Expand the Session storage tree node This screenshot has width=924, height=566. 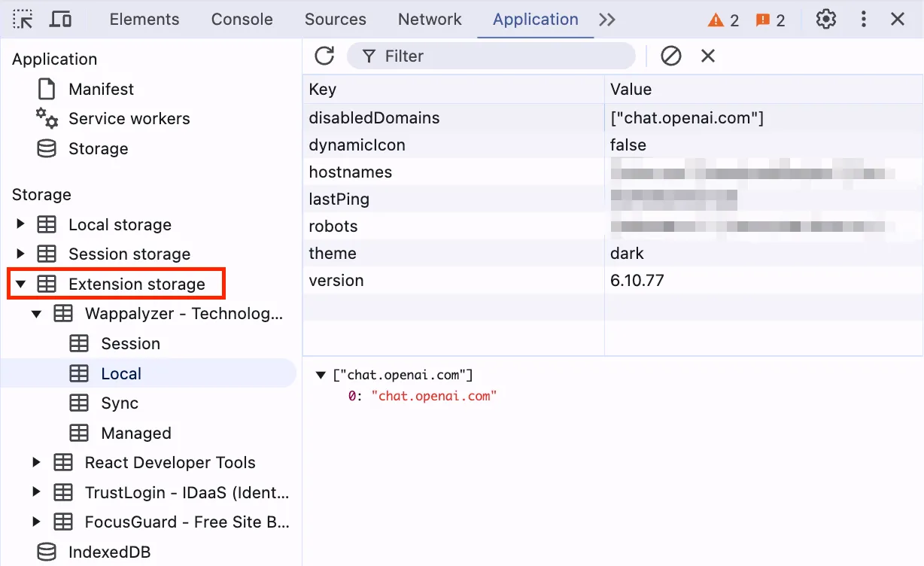20,254
